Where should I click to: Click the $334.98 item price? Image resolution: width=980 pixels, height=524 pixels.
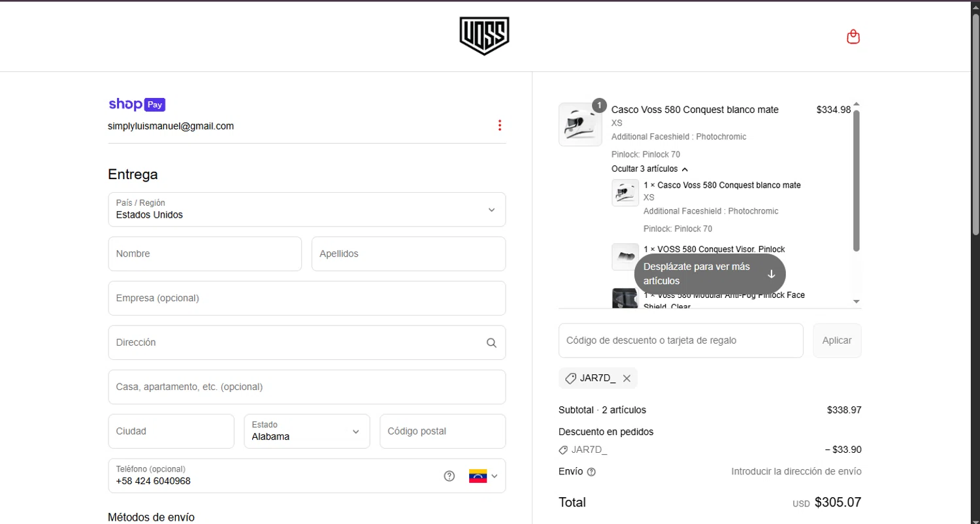point(834,110)
